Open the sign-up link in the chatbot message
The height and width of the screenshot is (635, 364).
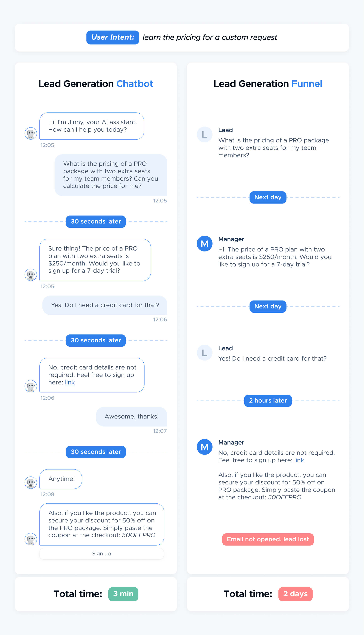click(x=70, y=382)
